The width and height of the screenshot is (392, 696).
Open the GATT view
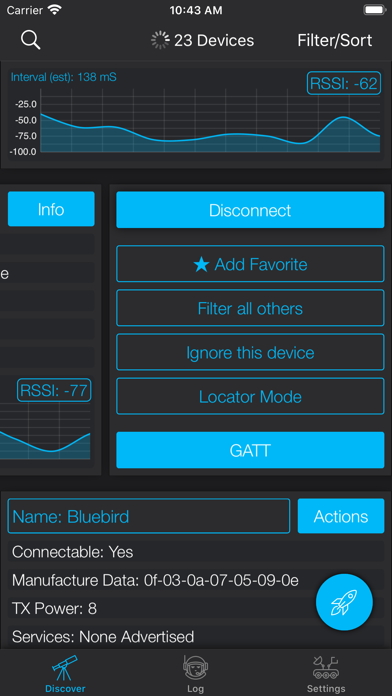point(250,450)
